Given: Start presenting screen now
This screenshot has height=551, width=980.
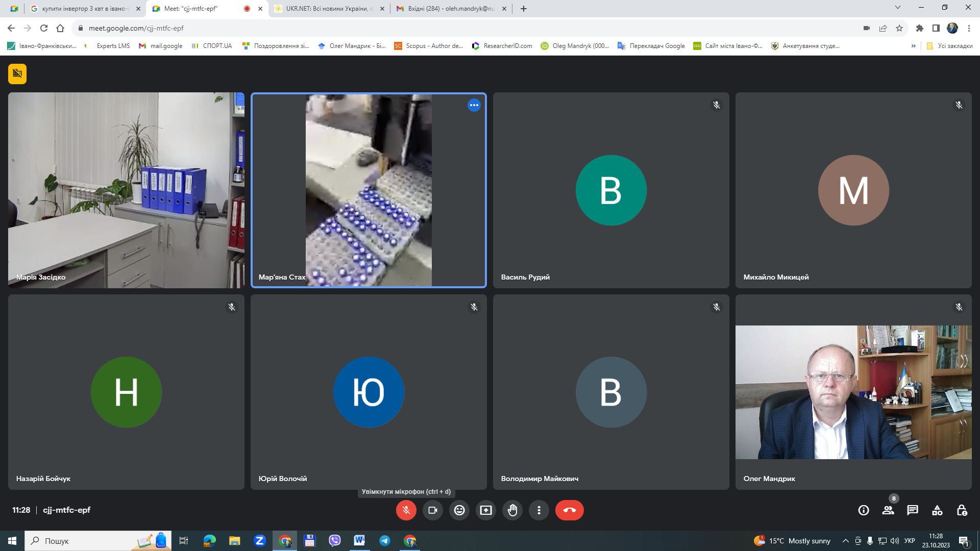Looking at the screenshot, I should (486, 510).
